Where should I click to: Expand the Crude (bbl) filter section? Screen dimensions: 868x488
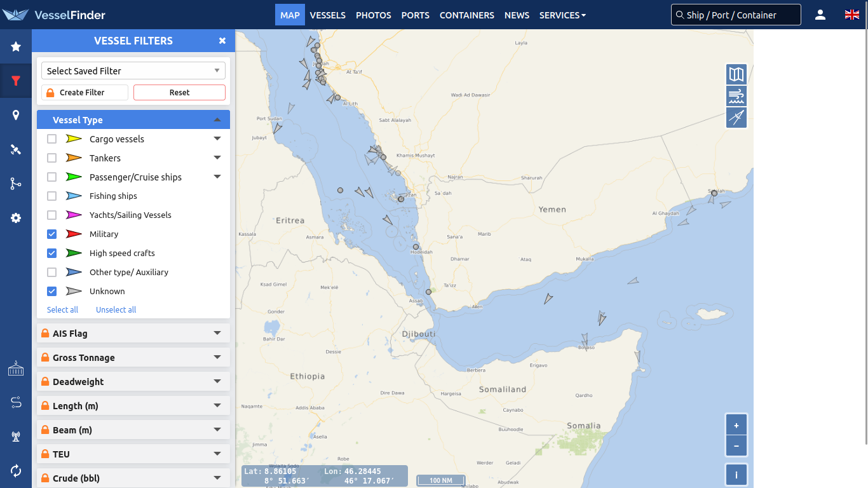[x=133, y=478]
